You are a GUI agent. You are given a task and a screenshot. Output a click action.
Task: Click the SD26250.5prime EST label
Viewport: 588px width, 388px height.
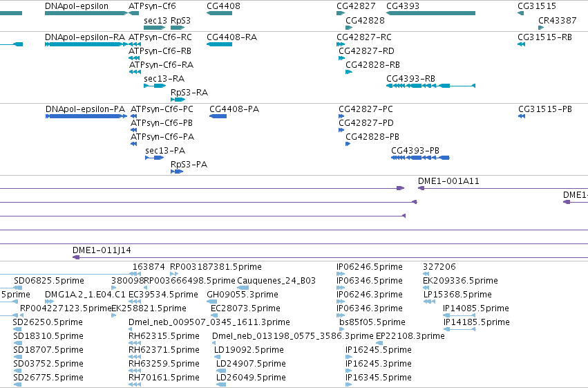(48, 322)
